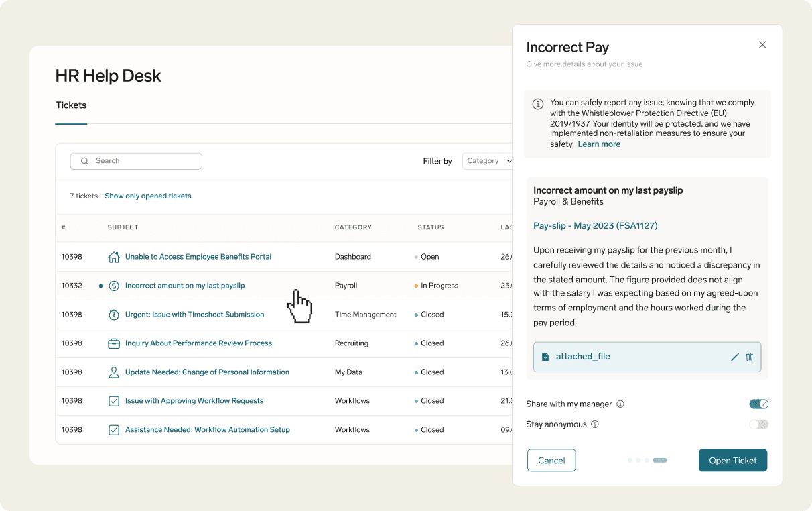Screen dimensions: 812x511
Task: Click the stopwatch icon of the Timesheet Submission ticket
Action: pyautogui.click(x=114, y=315)
